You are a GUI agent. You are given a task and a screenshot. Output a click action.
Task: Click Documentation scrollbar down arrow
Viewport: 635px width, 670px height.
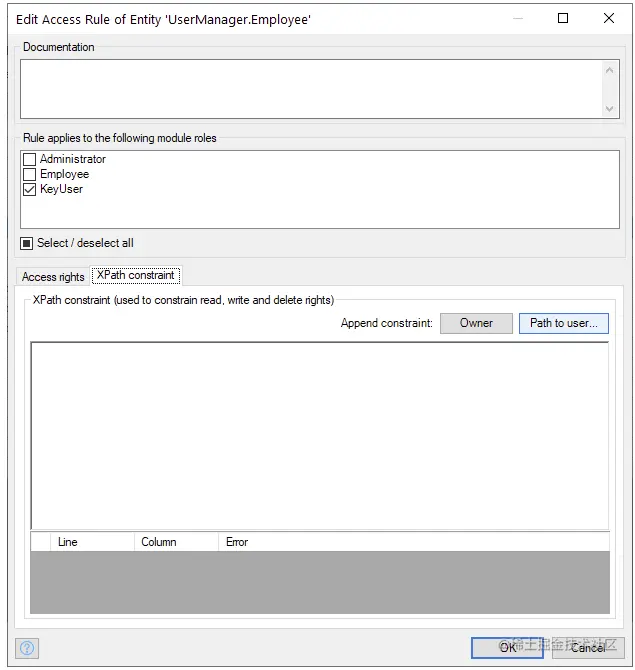(609, 109)
